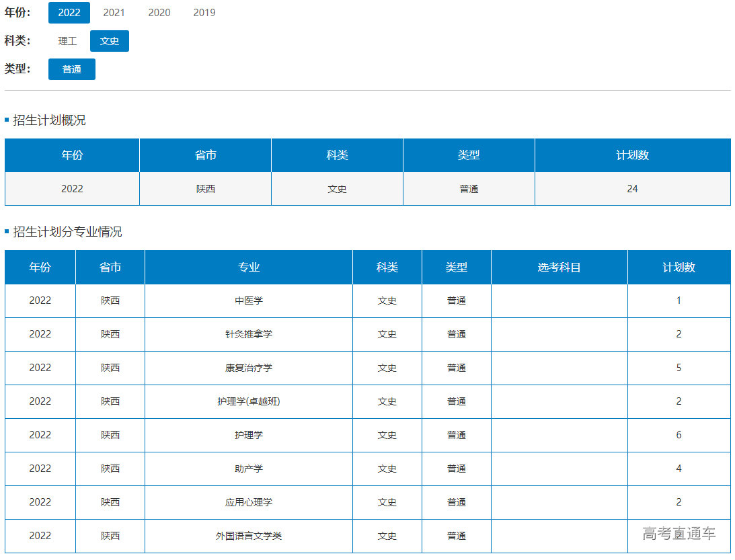Select the 中医学 major cell
This screenshot has height=560, width=735.
[249, 301]
